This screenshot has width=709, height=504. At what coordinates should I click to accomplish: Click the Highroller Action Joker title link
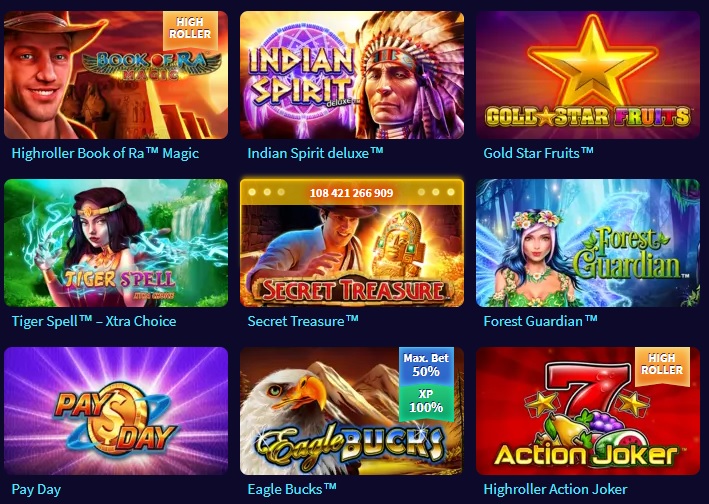(x=555, y=489)
